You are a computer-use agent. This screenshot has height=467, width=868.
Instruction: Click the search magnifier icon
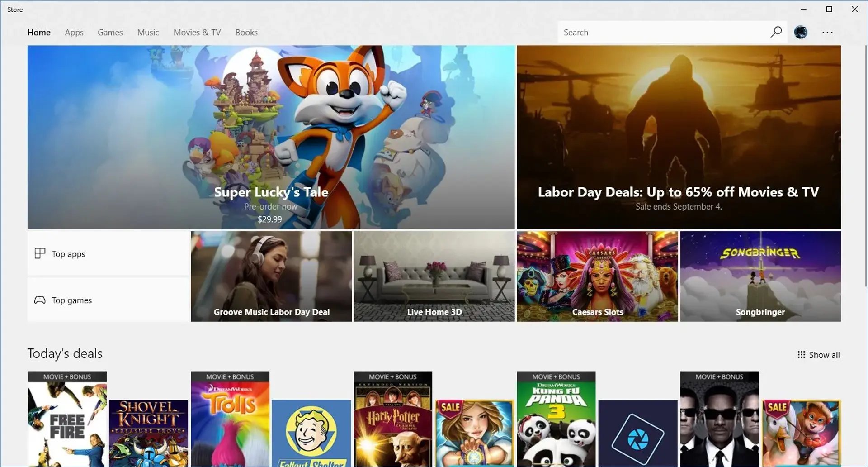776,32
